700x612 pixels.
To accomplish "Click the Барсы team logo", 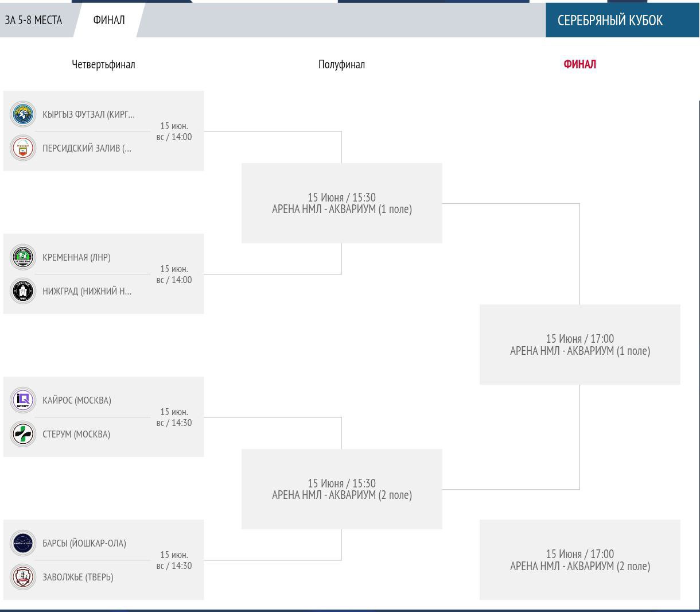I will click(x=23, y=543).
